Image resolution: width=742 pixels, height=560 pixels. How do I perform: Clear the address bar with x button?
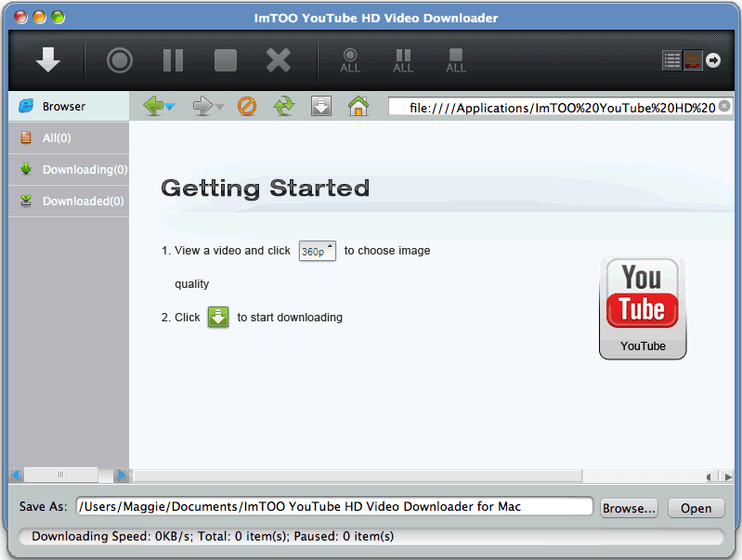point(724,106)
